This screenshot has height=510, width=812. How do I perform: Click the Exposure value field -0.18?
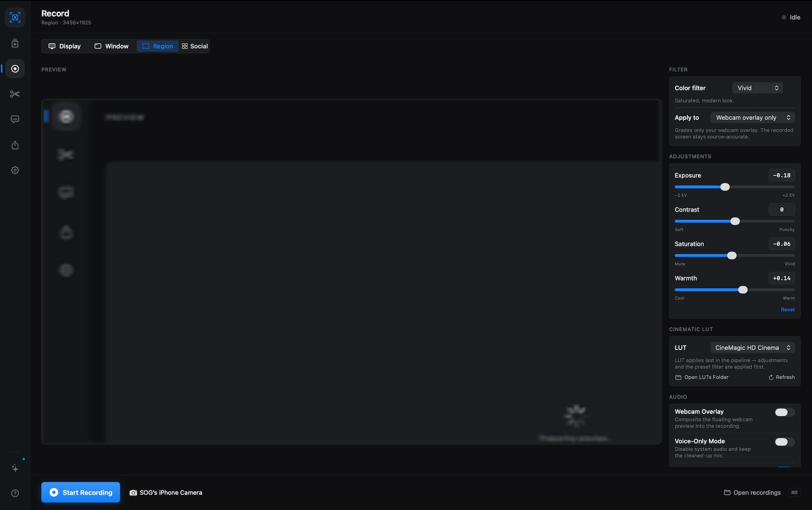[x=782, y=175]
